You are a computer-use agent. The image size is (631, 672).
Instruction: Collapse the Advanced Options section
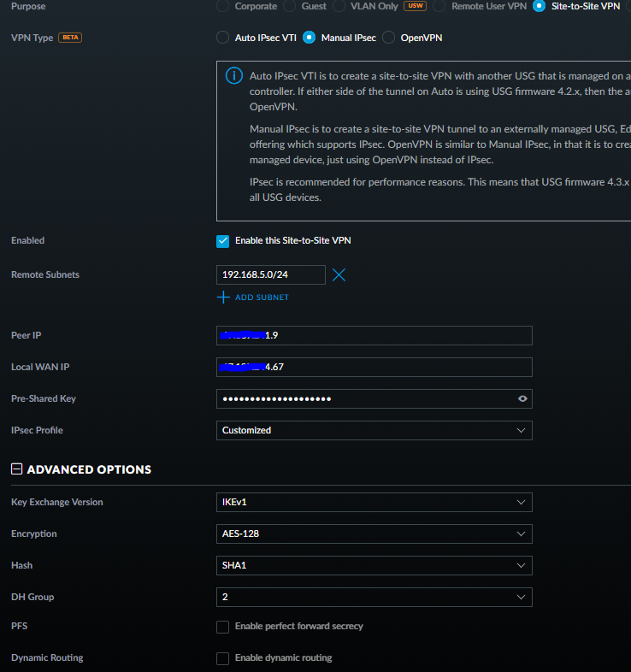(x=16, y=469)
